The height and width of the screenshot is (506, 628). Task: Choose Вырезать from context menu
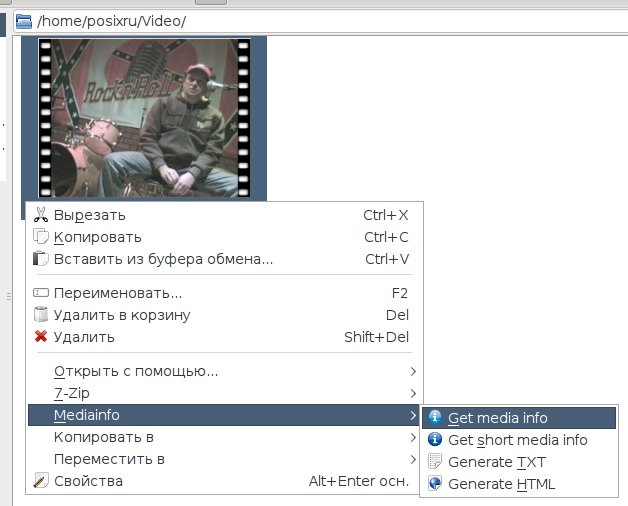pyautogui.click(x=224, y=215)
